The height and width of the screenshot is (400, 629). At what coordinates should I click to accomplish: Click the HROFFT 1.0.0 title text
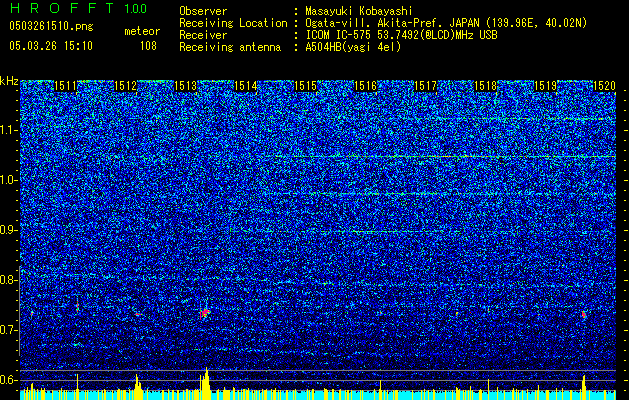(78, 8)
